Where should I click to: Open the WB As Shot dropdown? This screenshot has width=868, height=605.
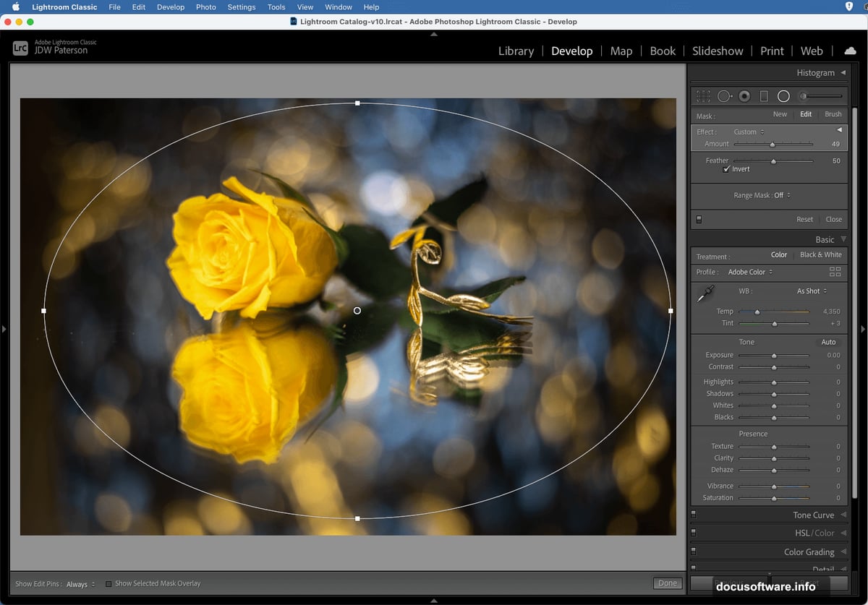coord(810,291)
